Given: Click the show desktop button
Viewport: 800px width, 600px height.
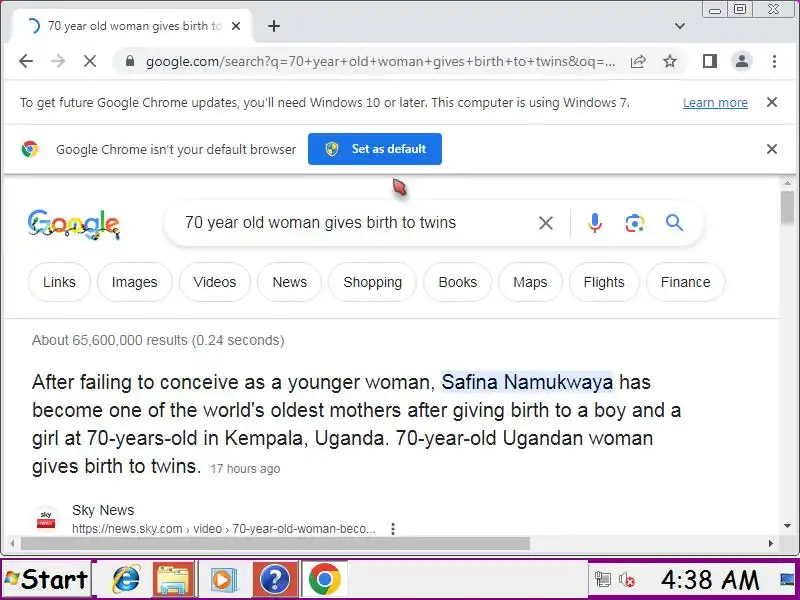Looking at the screenshot, I should 788,580.
